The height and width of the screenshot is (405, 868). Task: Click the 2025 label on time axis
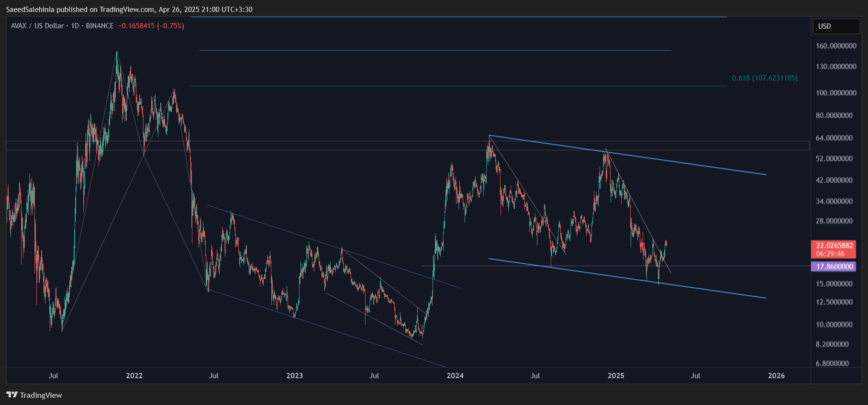(x=616, y=376)
